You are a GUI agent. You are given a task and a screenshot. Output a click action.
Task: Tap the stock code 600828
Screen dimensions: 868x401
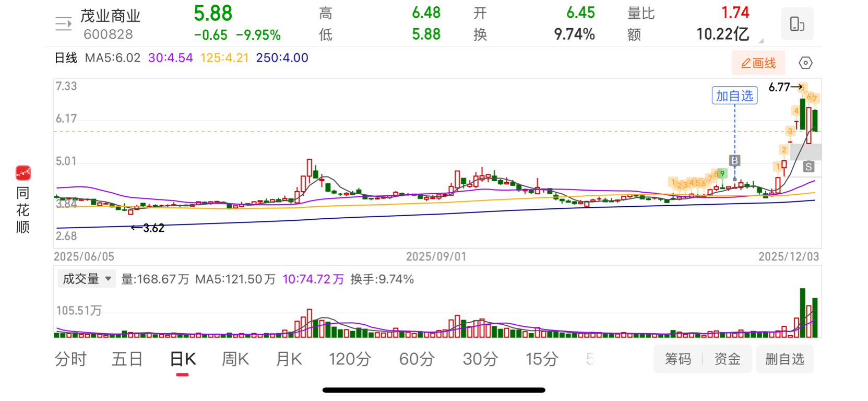click(109, 34)
